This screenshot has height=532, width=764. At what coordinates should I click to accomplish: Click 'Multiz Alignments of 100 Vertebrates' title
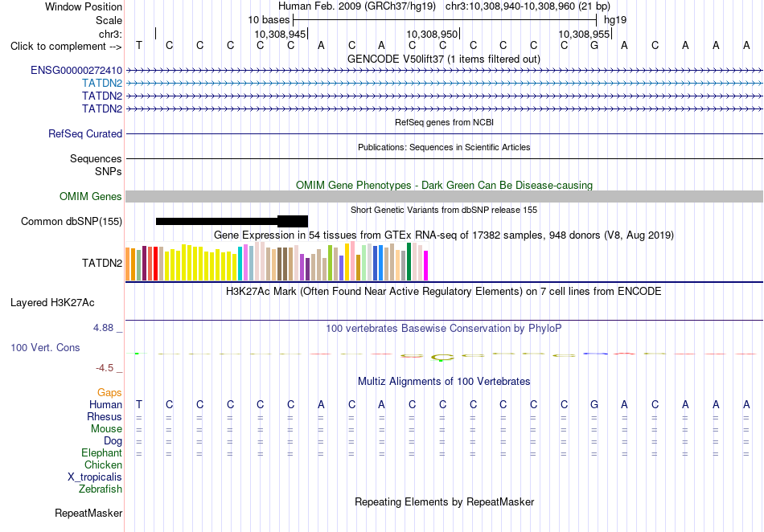[444, 382]
